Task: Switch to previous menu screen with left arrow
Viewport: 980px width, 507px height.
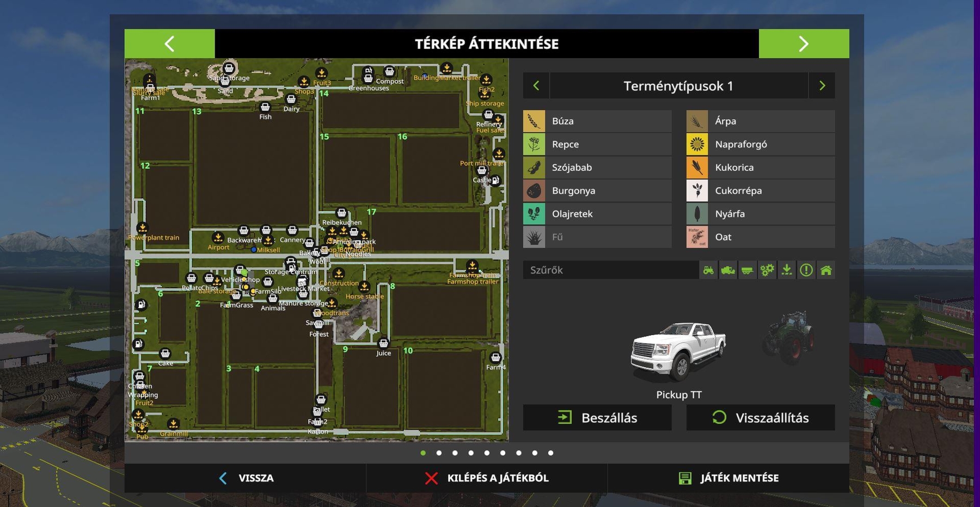Action: 169,44
